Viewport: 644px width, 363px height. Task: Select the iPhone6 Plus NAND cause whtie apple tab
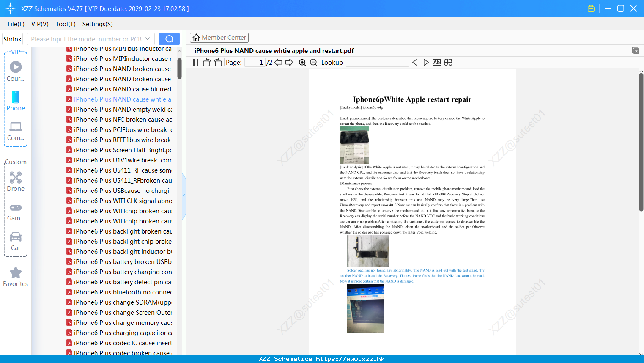click(x=274, y=51)
